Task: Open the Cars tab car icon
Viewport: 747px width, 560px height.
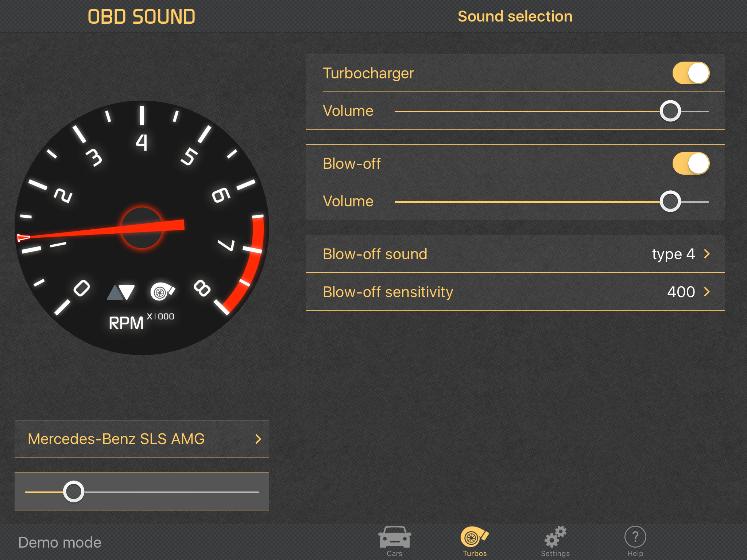Action: point(394,537)
